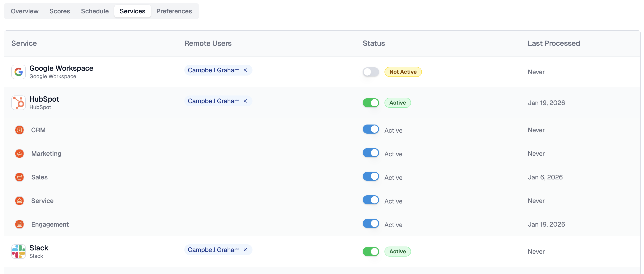Click the Slack logo icon
Viewport: 644px width, 274px height.
click(19, 252)
